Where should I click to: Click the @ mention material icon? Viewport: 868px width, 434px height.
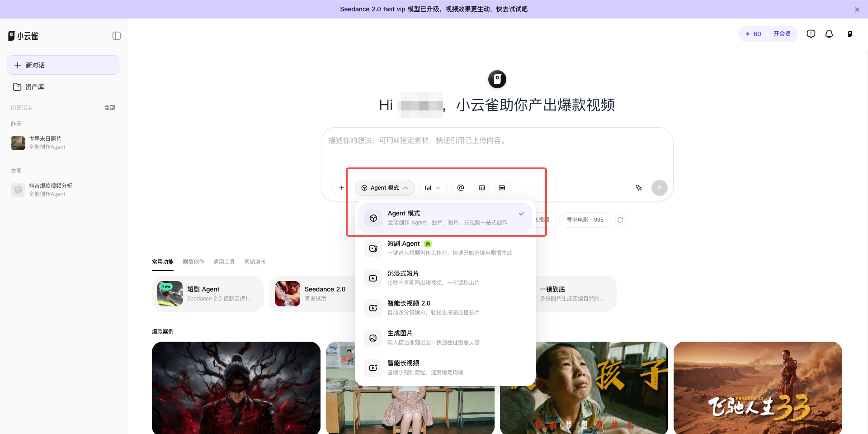(461, 188)
